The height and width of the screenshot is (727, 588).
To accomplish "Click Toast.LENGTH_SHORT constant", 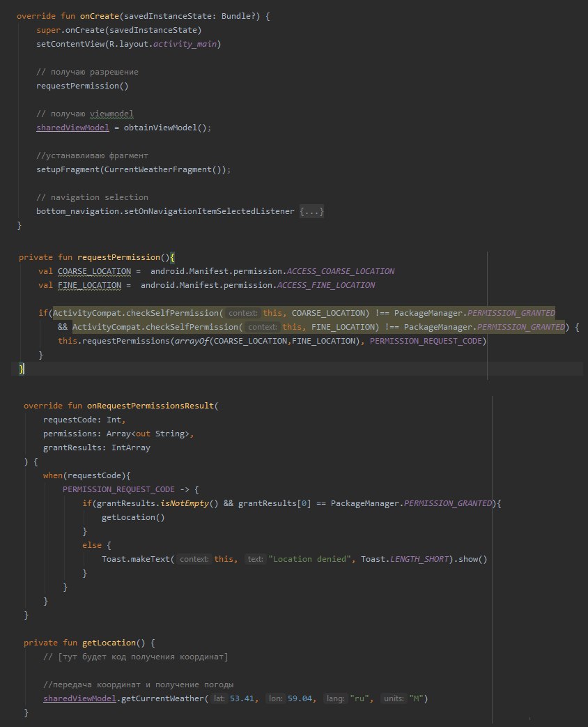I will (x=405, y=559).
